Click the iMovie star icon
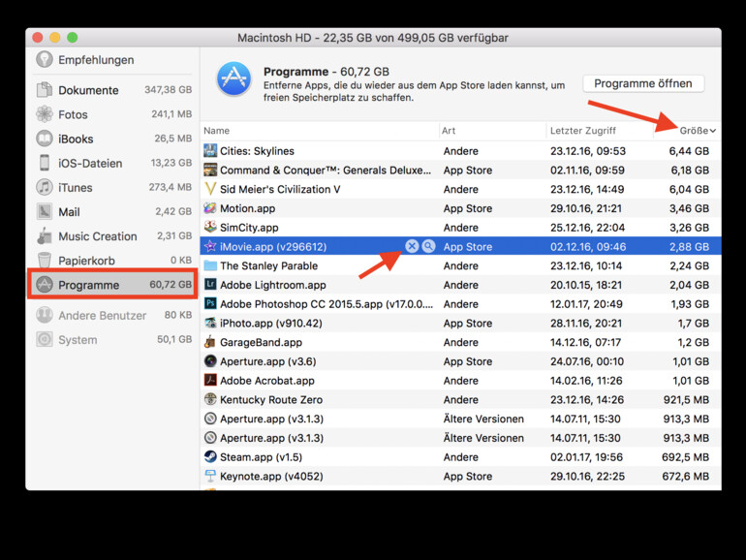Image resolution: width=746 pixels, height=560 pixels. [210, 246]
